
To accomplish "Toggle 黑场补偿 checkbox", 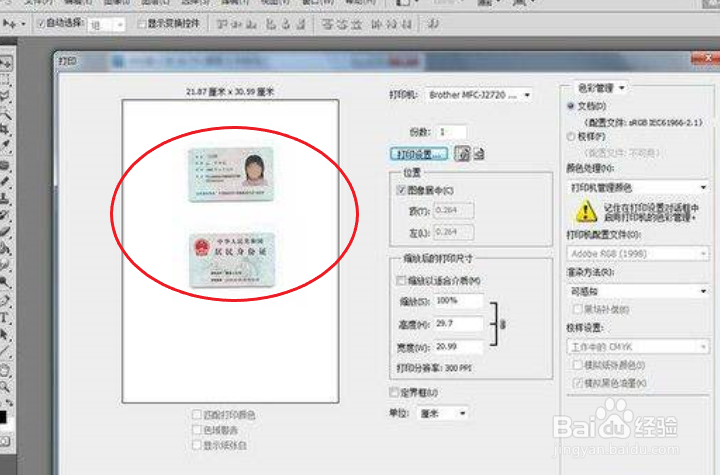I will 577,309.
